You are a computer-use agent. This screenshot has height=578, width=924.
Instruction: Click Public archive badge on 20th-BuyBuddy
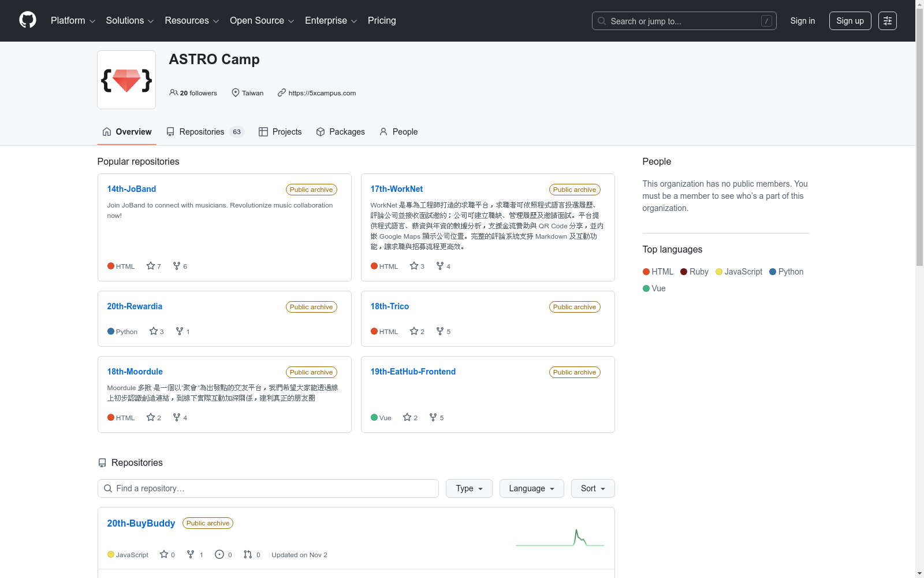(208, 523)
